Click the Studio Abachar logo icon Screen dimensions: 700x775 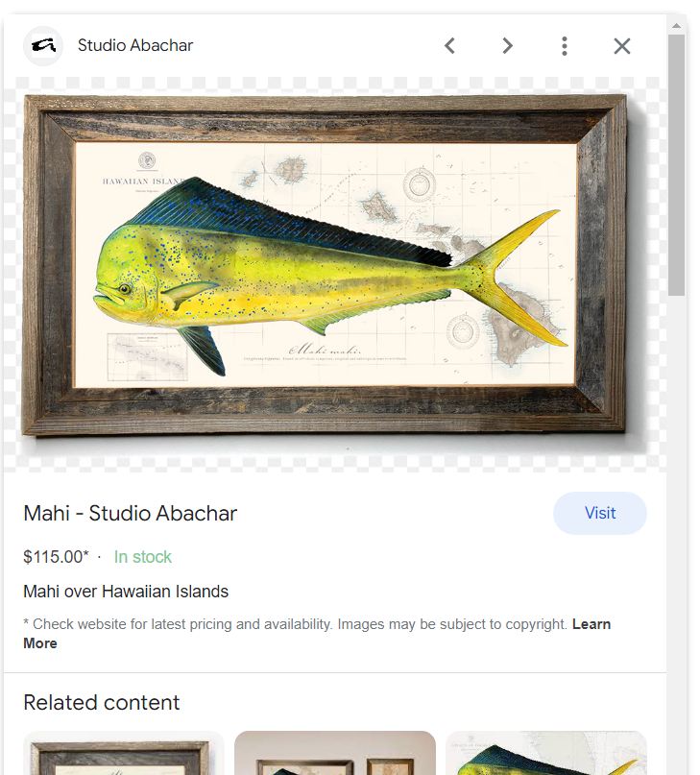pyautogui.click(x=43, y=46)
